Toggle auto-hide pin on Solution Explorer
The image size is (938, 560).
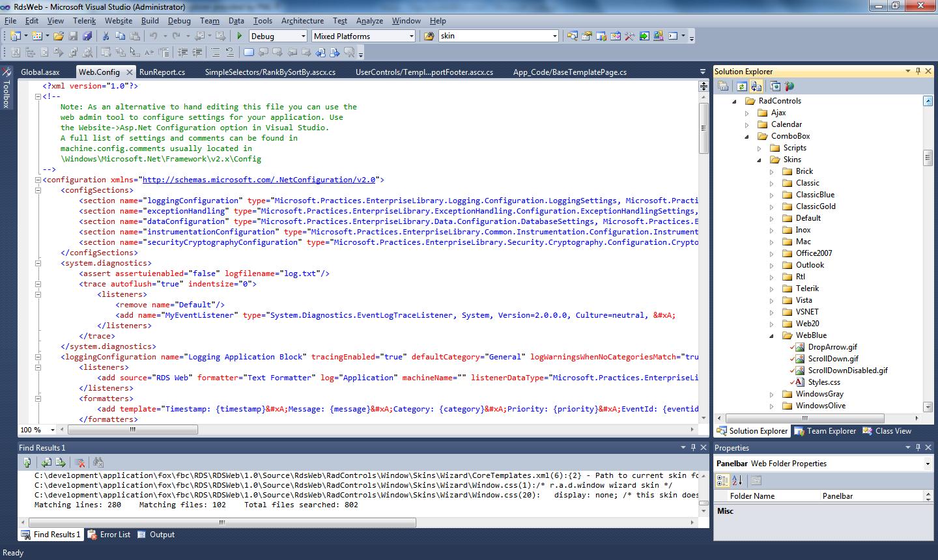pos(918,72)
